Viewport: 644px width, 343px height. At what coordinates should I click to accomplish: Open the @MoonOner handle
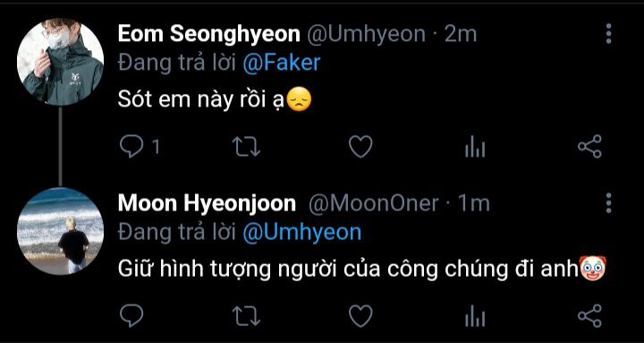373,203
